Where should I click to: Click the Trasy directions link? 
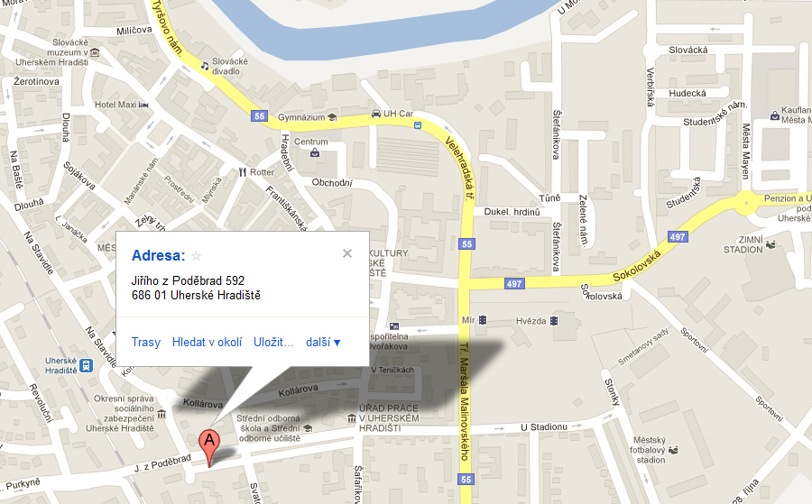pos(146,342)
